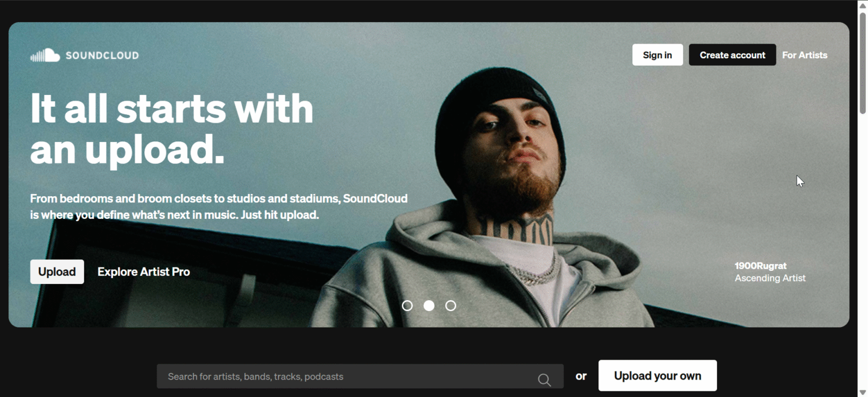Viewport: 868px width, 397px height.
Task: Click the vertical scrollbar thumb
Action: click(862, 63)
